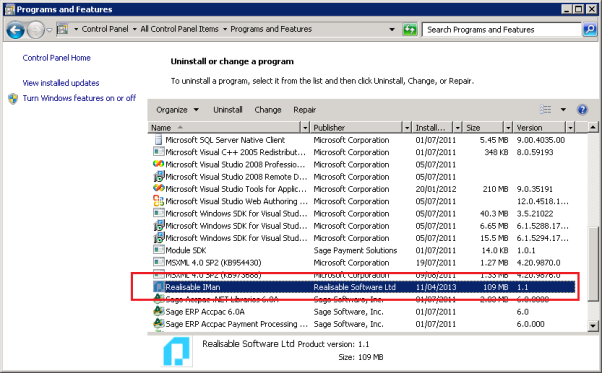602x373 pixels.
Task: Open the Organize menu
Action: pos(177,110)
